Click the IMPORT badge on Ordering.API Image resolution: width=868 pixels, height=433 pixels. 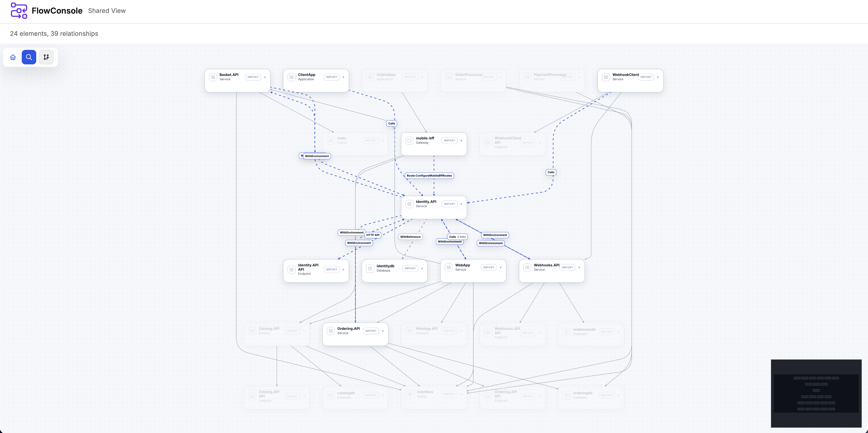(371, 331)
